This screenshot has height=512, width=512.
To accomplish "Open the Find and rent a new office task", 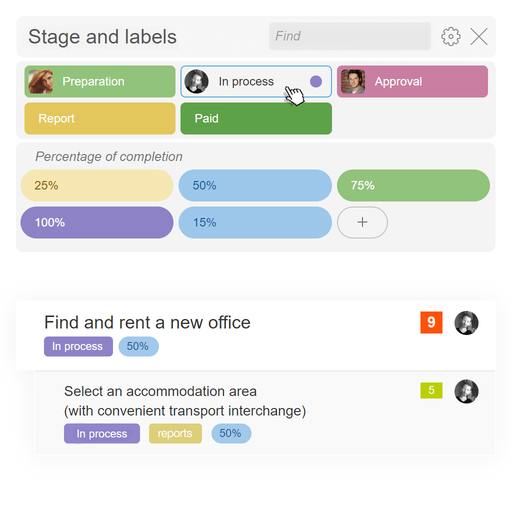I will click(x=147, y=322).
